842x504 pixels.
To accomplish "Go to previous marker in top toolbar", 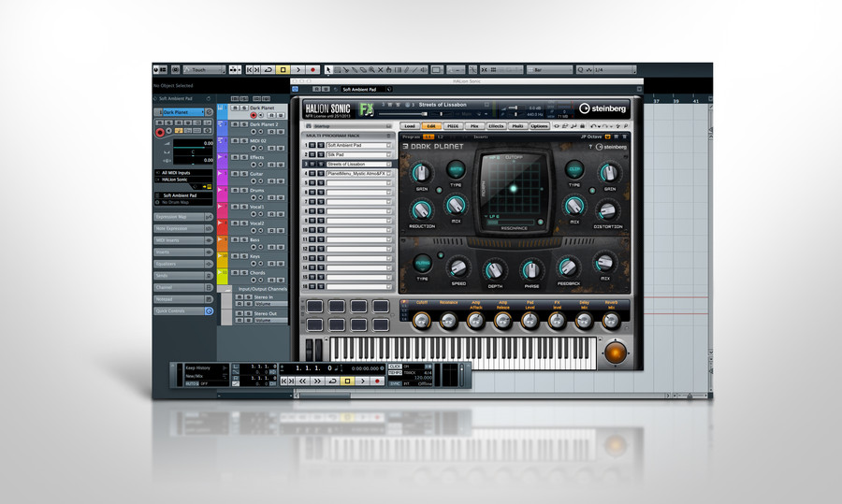I will (249, 70).
